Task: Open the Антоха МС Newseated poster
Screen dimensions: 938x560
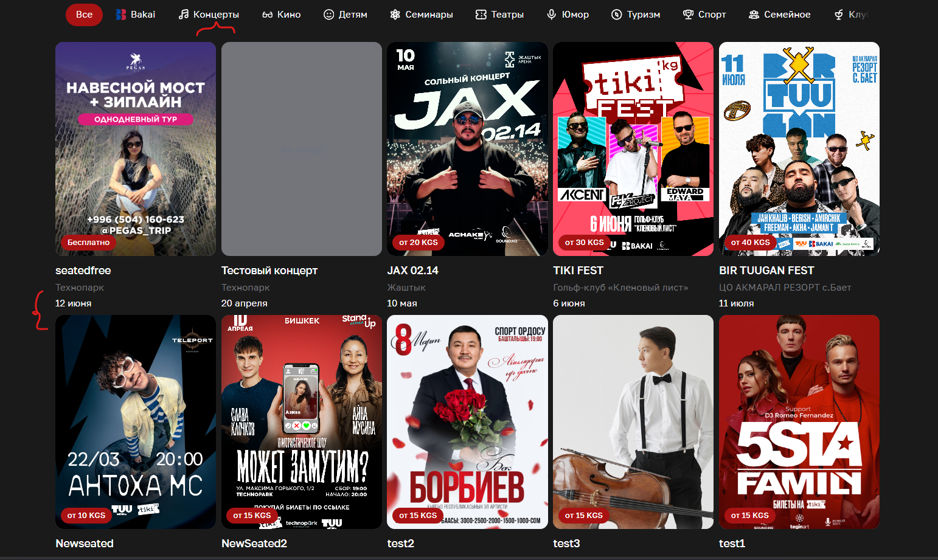Action: (x=136, y=422)
